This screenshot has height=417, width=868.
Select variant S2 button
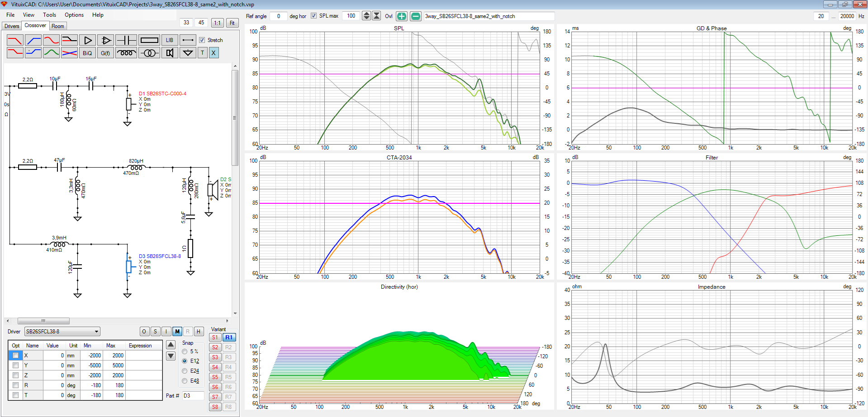coord(215,347)
